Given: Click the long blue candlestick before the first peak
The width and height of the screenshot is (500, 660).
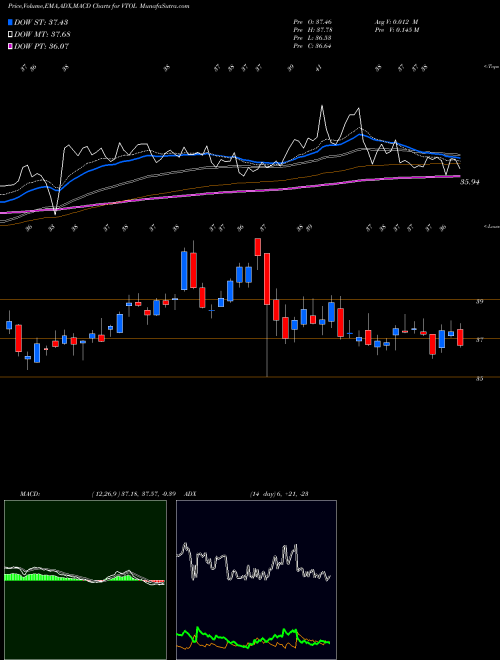Looking at the screenshot, I should pos(184,270).
